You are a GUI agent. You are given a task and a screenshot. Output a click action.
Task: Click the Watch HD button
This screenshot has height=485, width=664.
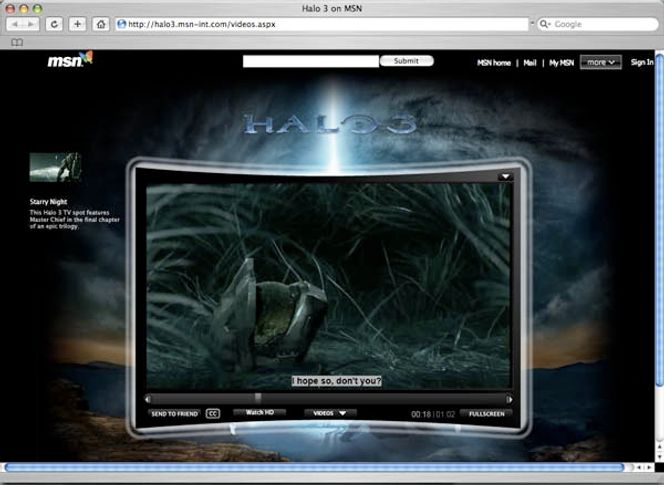(260, 413)
